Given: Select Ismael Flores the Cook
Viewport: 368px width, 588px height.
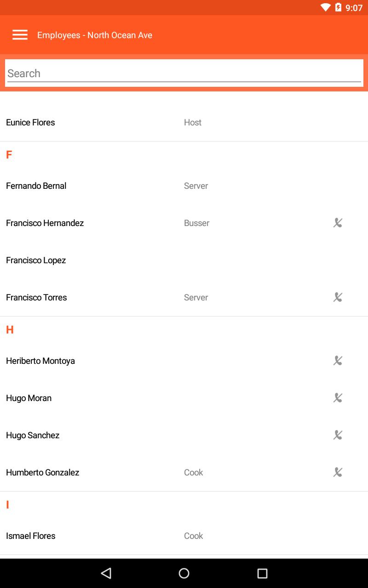Looking at the screenshot, I should [x=31, y=536].
